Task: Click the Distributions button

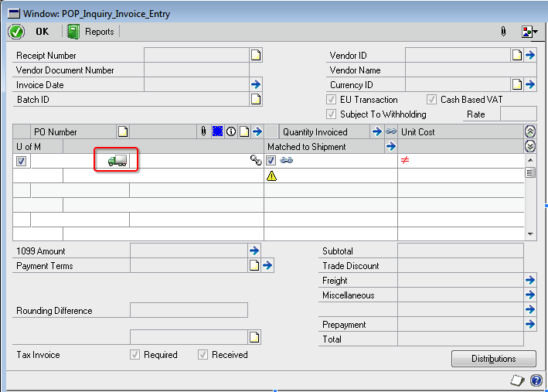Action: [x=494, y=359]
